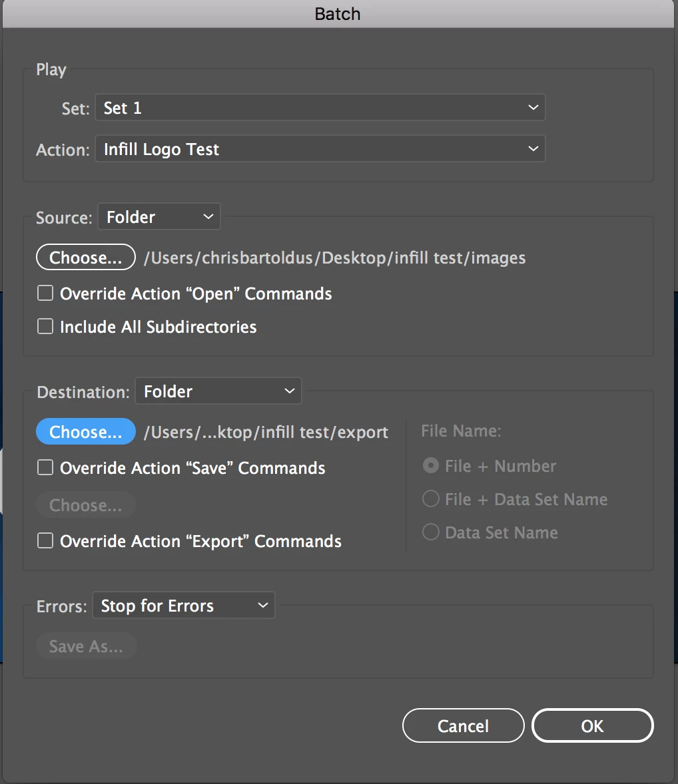
Task: Click the blue Destination Choose... button
Action: 85,431
